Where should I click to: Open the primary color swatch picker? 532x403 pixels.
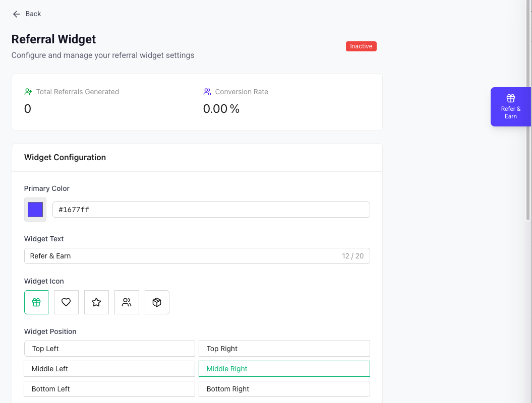pos(35,210)
